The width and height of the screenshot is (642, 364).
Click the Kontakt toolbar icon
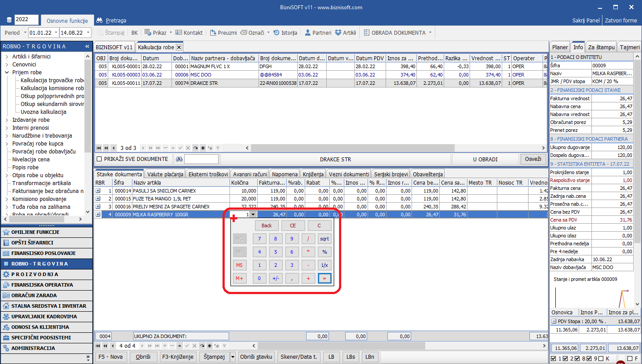pos(179,33)
